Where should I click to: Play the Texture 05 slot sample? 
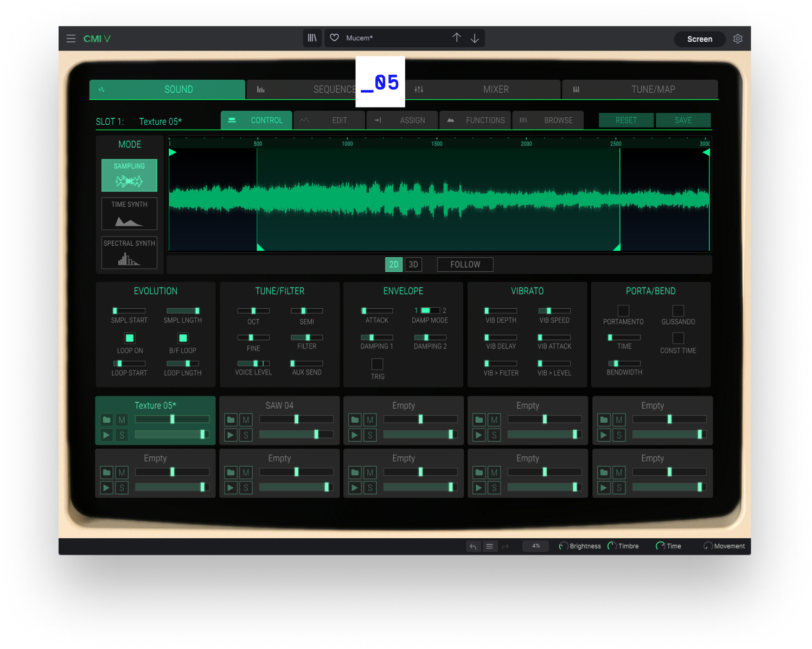107,435
